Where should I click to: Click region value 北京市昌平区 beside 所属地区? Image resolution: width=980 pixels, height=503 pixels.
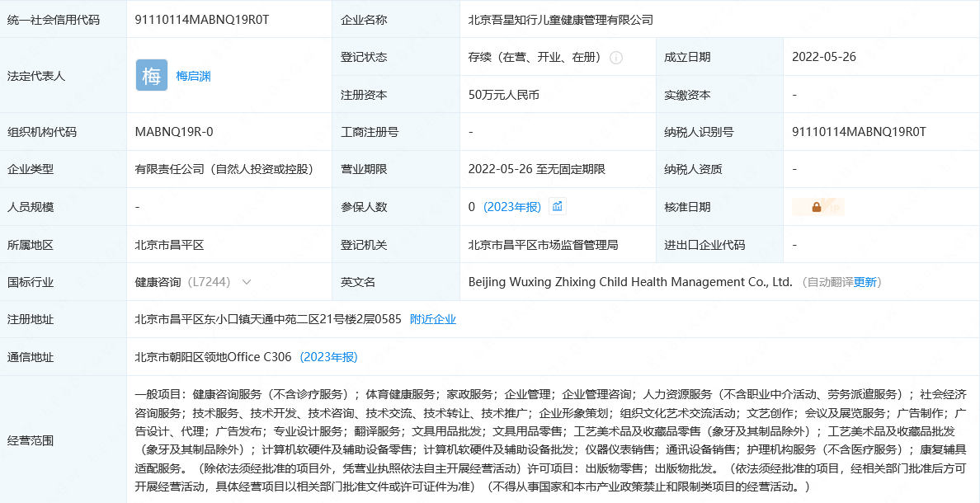click(170, 244)
